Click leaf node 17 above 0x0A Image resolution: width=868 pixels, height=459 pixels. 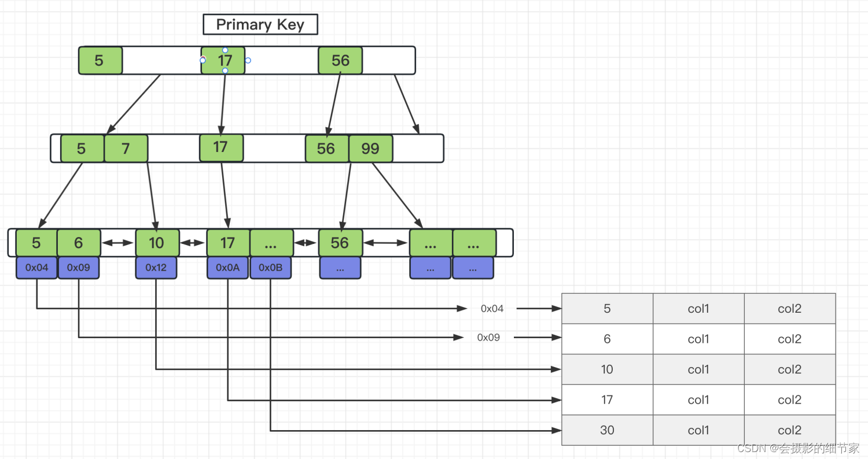[x=228, y=243]
